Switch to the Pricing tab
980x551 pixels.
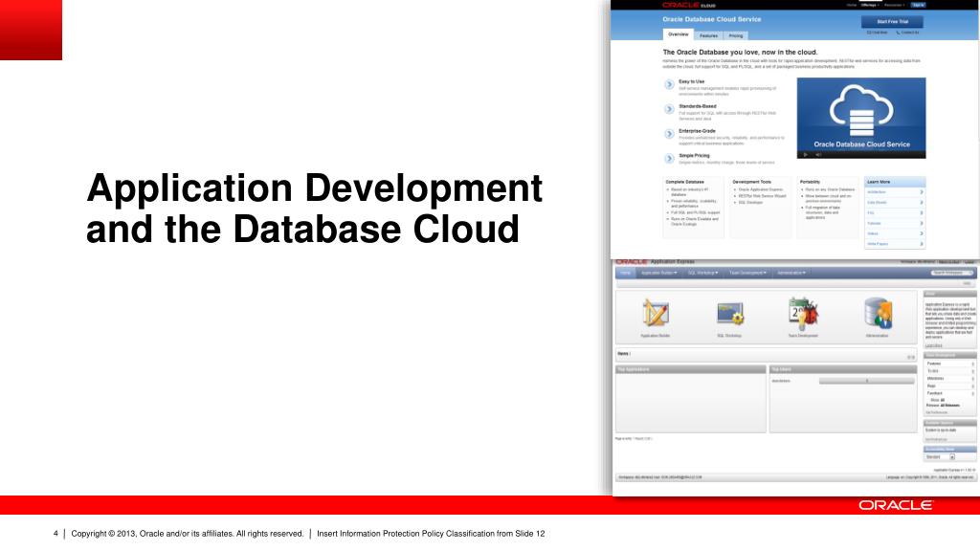(736, 35)
